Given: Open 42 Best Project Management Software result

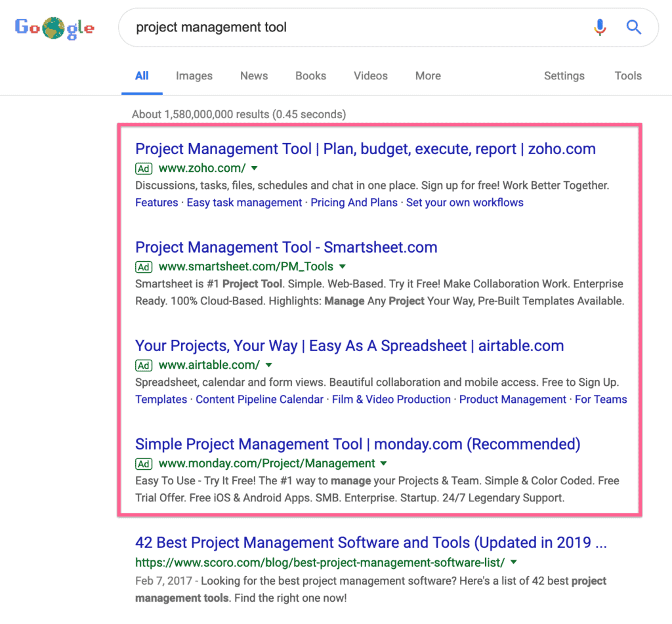Looking at the screenshot, I should coord(371,543).
